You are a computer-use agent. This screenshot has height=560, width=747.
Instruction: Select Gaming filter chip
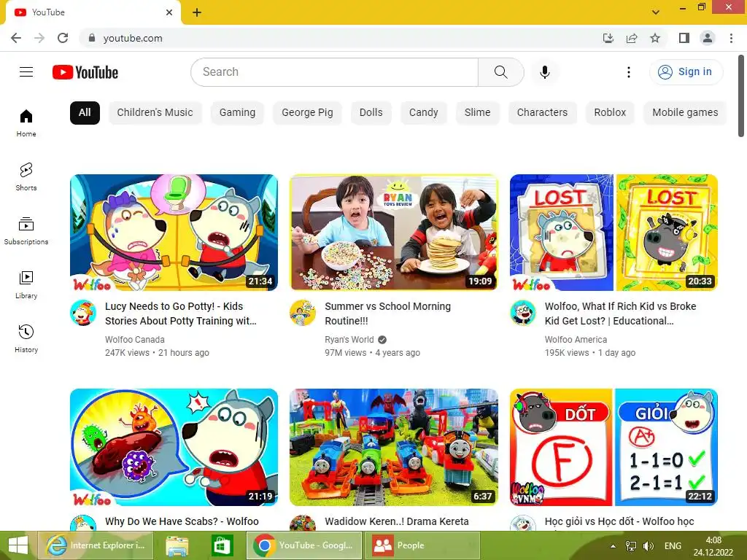(237, 113)
